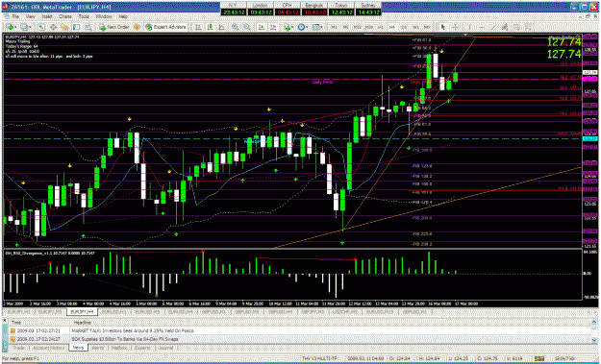Switch to the Trade terminal tab
This screenshot has width=601, height=364.
coord(18,348)
